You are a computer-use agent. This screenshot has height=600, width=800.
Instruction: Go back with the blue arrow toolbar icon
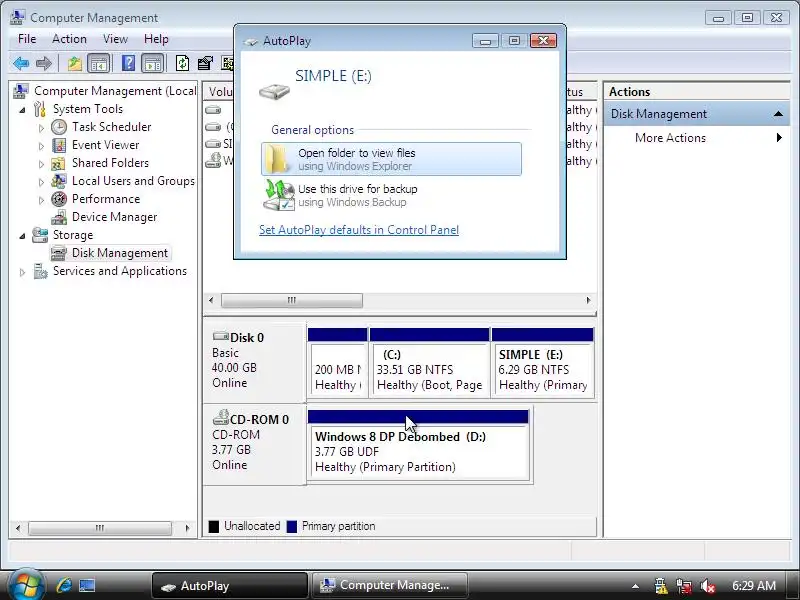(21, 63)
